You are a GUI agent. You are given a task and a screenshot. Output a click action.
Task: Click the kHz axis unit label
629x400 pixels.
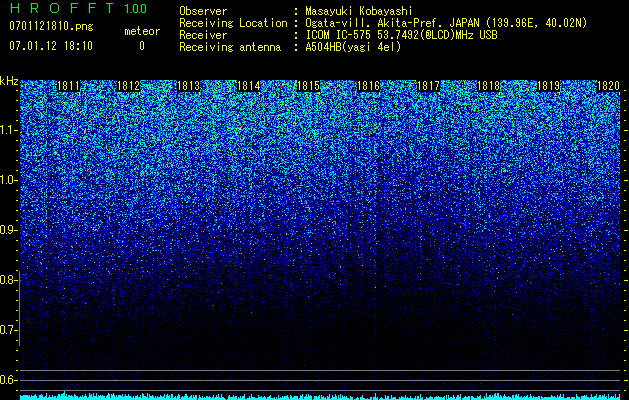(x=9, y=81)
